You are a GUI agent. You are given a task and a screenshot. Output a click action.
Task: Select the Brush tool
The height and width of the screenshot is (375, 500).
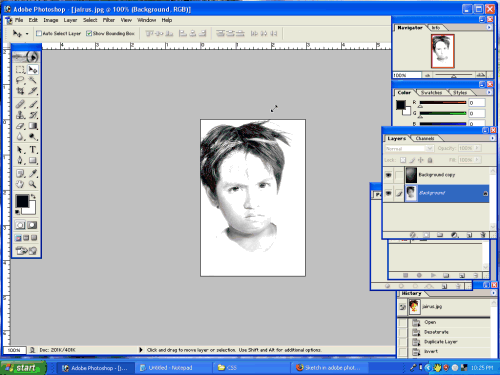(33, 104)
